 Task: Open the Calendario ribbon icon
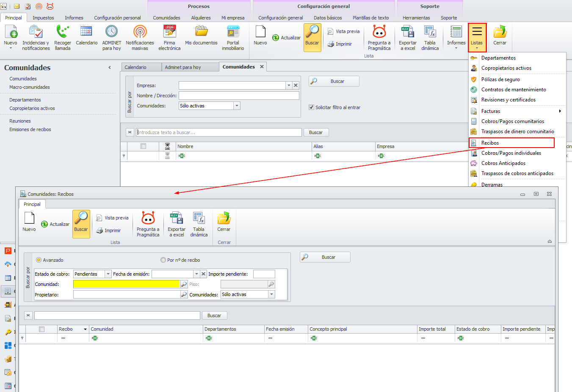point(86,36)
